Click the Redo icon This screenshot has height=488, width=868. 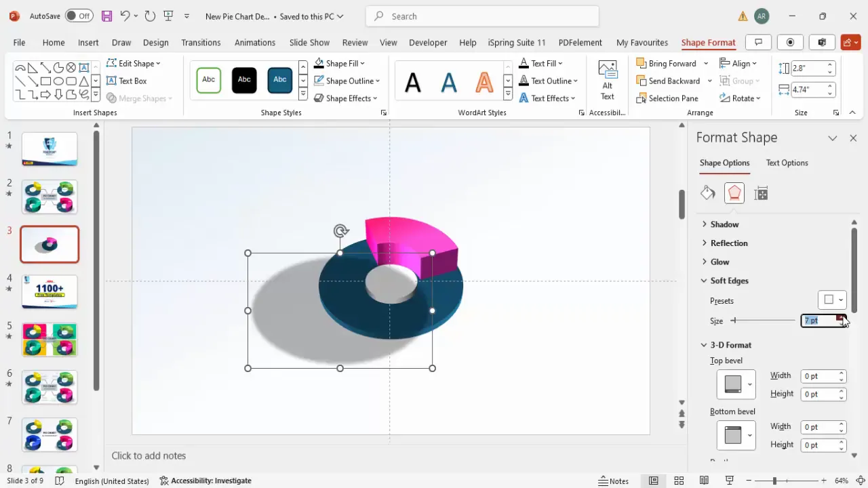[x=150, y=16]
